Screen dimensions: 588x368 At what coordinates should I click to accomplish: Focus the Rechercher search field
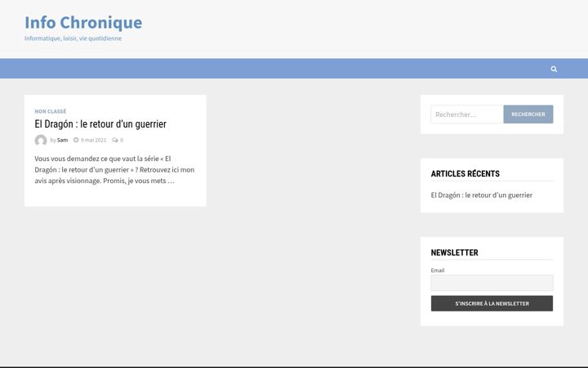467,114
